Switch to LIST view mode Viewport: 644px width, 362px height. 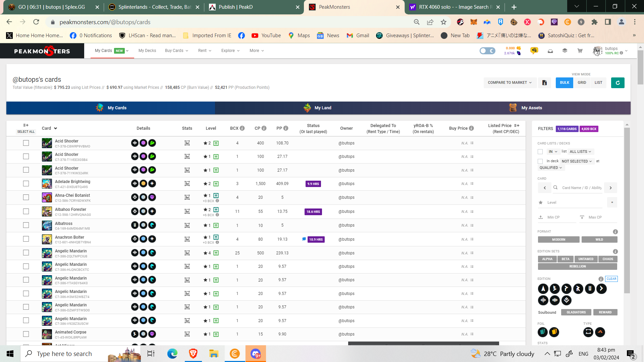pyautogui.click(x=598, y=83)
